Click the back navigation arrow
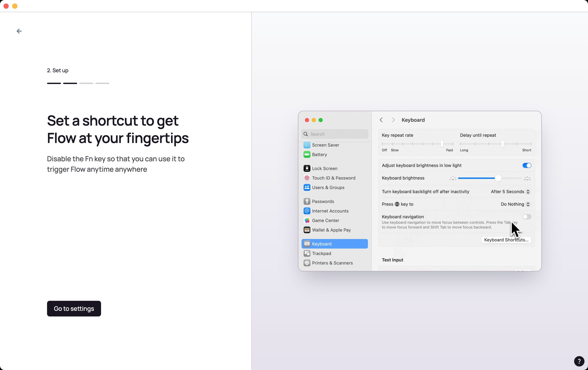 tap(19, 31)
